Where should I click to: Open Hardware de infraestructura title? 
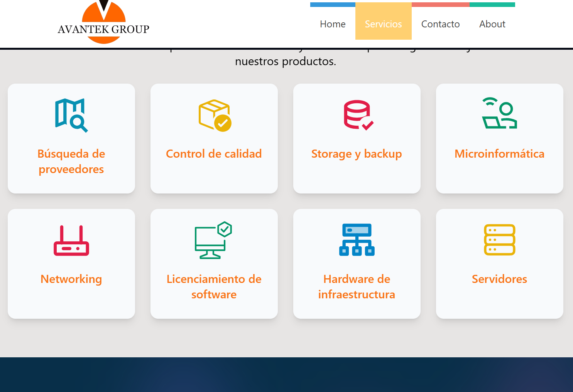pos(357,287)
